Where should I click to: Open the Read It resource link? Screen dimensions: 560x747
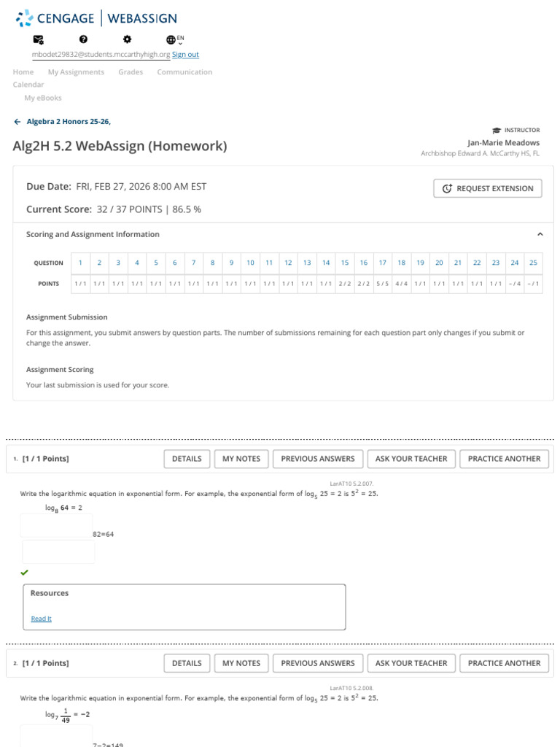(41, 619)
